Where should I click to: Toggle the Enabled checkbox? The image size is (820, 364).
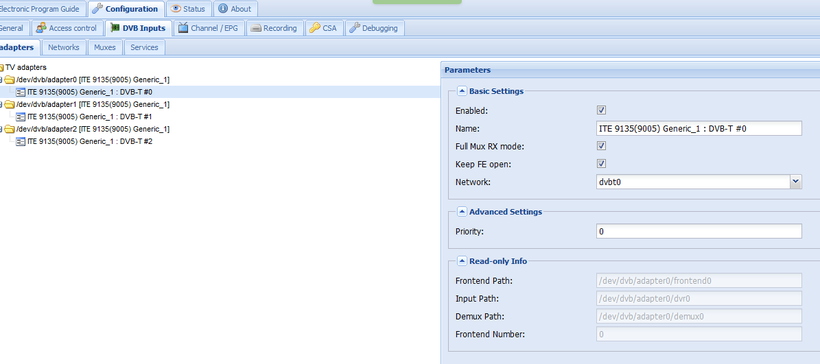601,110
